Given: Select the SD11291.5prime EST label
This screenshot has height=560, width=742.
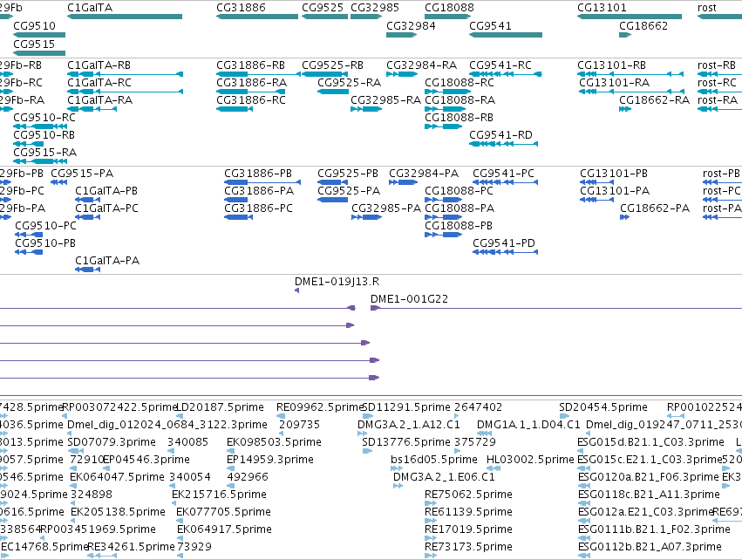Looking at the screenshot, I should [406, 407].
